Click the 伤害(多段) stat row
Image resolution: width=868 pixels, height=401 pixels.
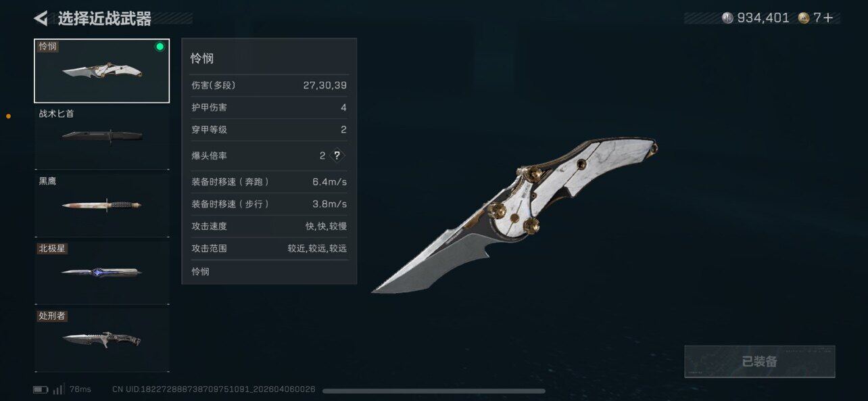click(269, 85)
